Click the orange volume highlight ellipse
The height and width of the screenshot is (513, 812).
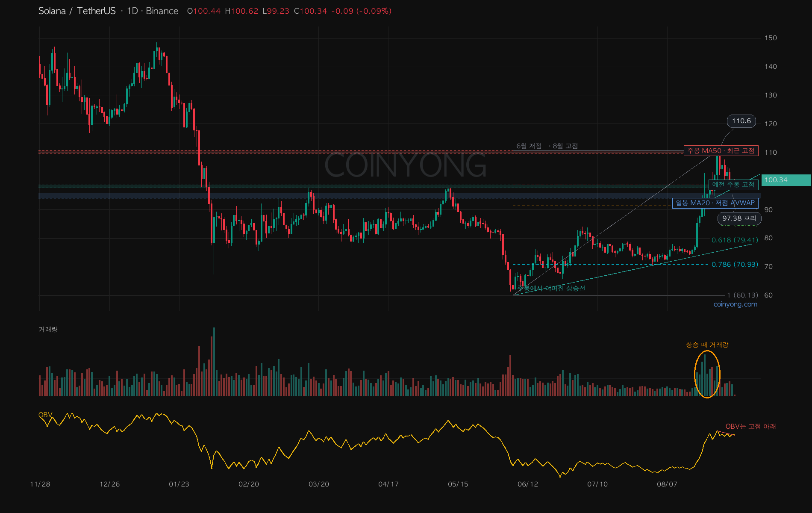(x=707, y=374)
